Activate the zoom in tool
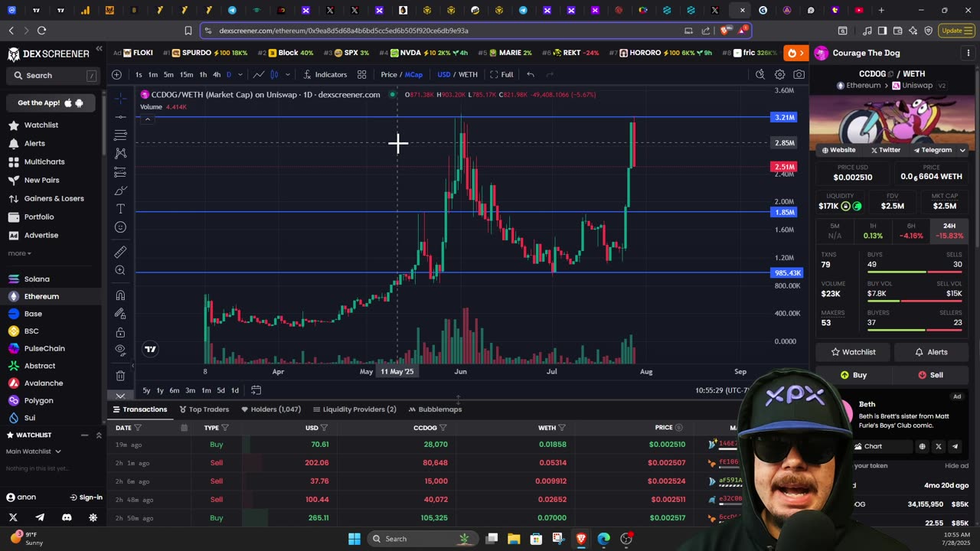 click(x=120, y=270)
